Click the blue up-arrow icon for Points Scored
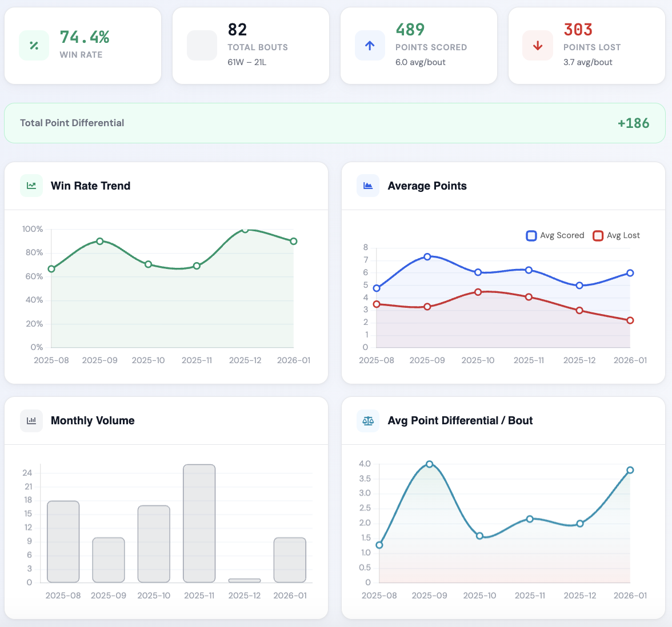 pos(370,45)
